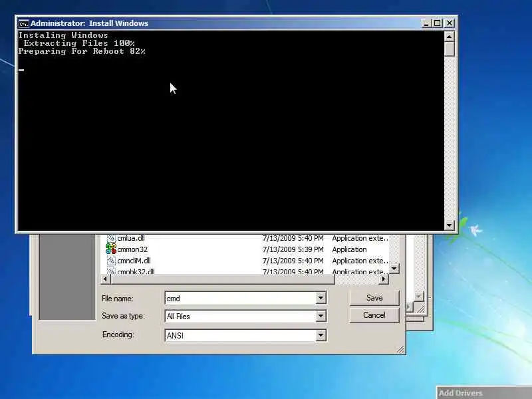The image size is (532, 399).
Task: Click the Save button
Action: click(374, 298)
